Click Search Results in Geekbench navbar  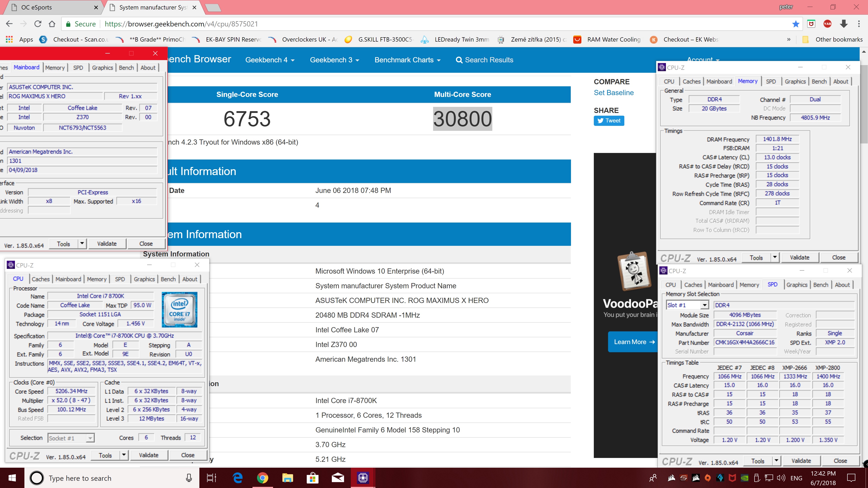pyautogui.click(x=484, y=60)
